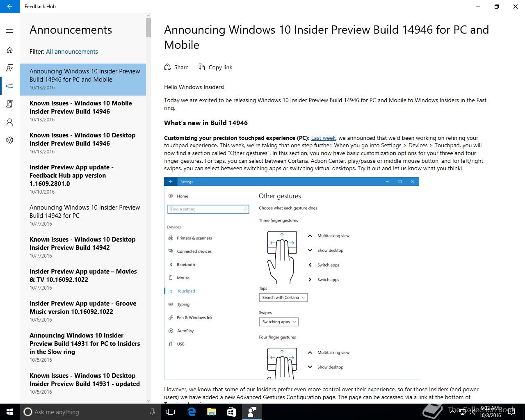The image size is (525, 420).
Task: Open File Explorer from the taskbar
Action: [x=211, y=412]
